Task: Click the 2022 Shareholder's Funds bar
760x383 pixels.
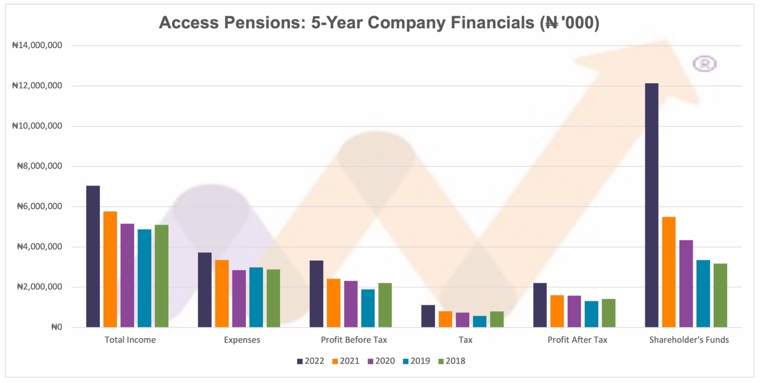Action: point(651,205)
